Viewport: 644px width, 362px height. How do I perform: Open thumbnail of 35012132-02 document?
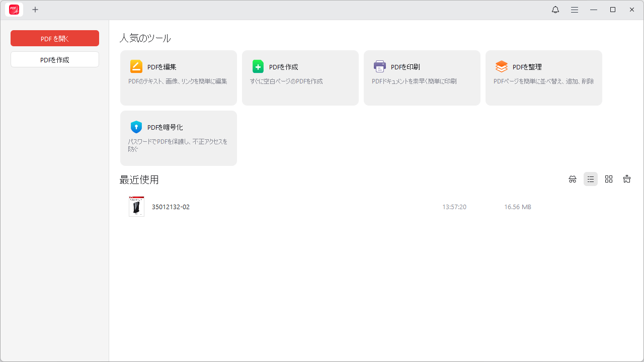(x=136, y=207)
